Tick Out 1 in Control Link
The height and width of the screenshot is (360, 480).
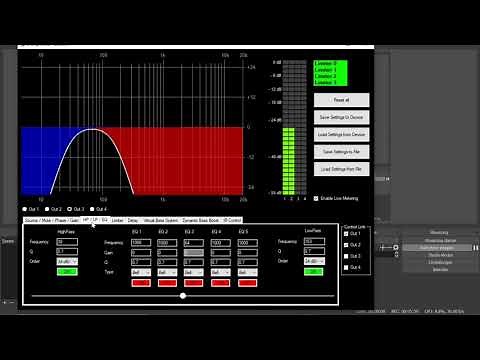point(346,234)
